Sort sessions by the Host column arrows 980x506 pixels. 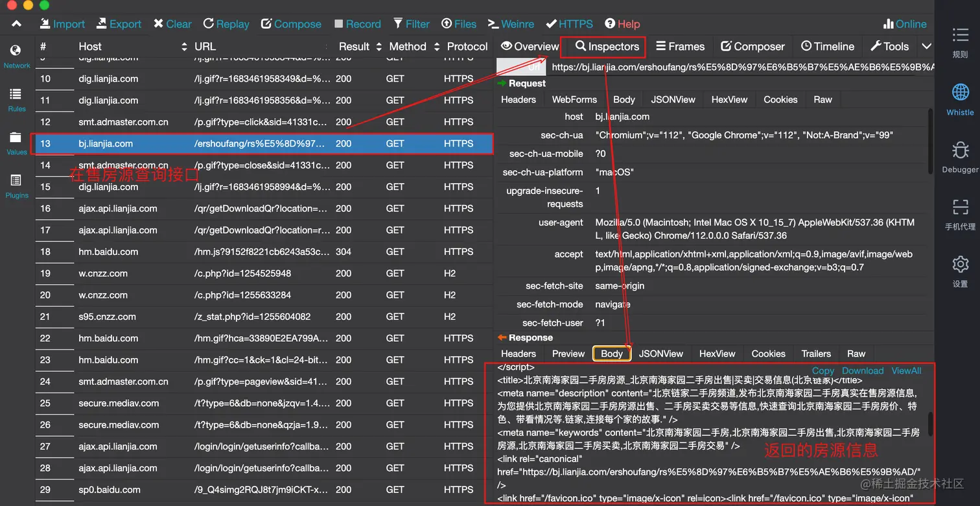(184, 47)
